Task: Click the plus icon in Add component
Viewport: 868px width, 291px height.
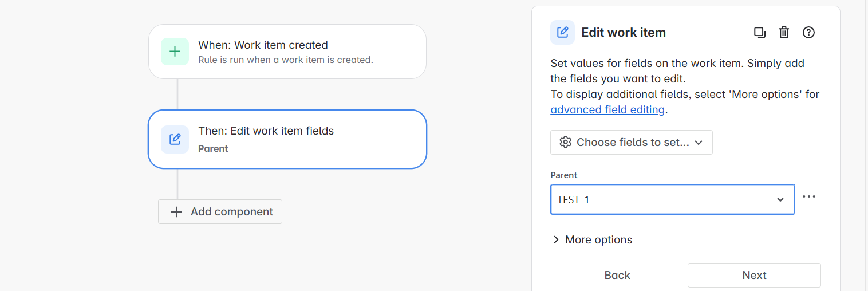Action: [x=176, y=212]
